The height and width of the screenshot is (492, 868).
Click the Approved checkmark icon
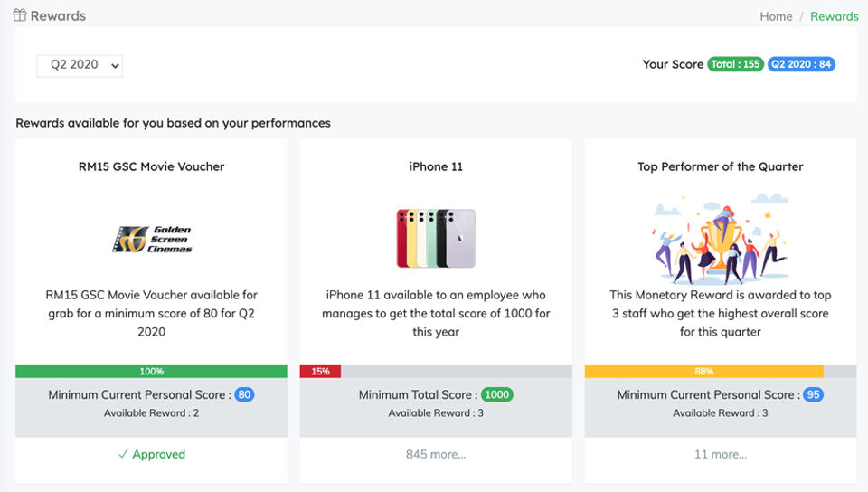click(x=123, y=454)
